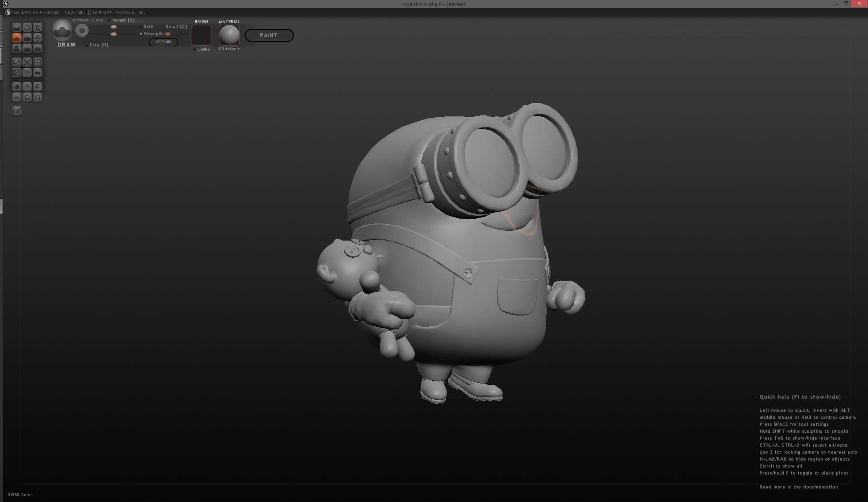Switch to Paint mode
Image resolution: width=868 pixels, height=502 pixels.
tap(269, 35)
